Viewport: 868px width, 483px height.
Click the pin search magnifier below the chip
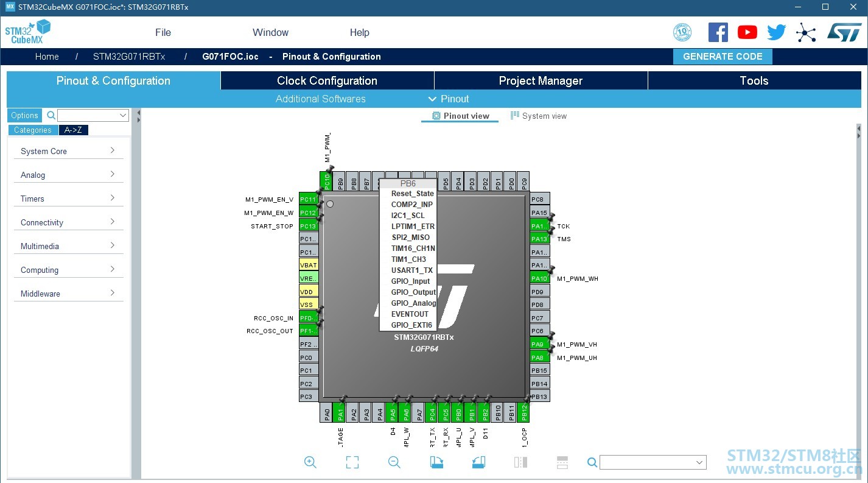pos(592,462)
